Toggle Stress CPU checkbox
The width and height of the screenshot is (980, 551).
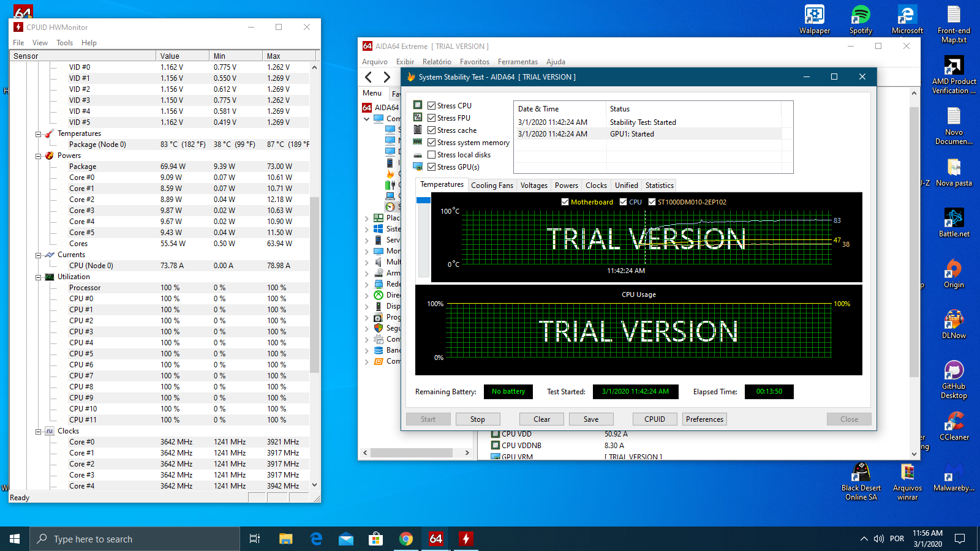pyautogui.click(x=431, y=106)
